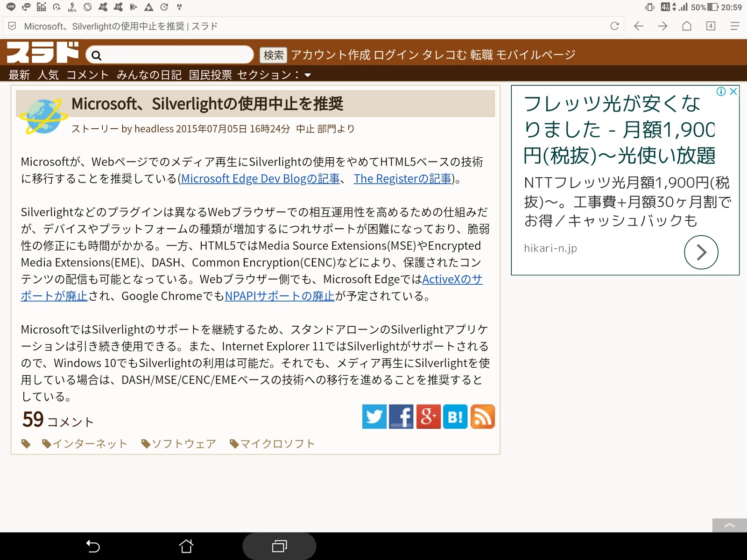Open the インターネット tag
The image size is (747, 560).
click(x=90, y=444)
